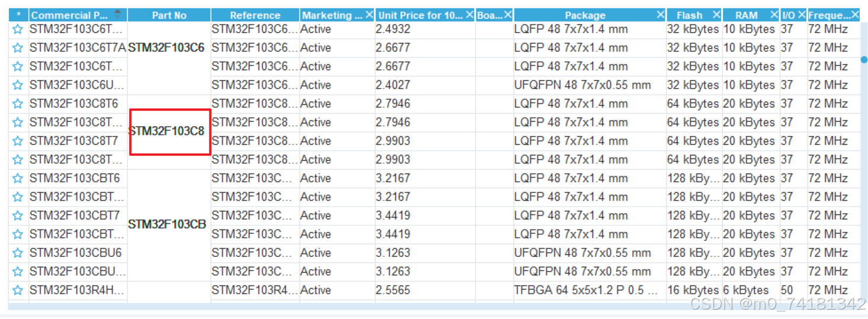Click LQFP package cell in STM32F103C8T7 row
868x319 pixels.
(590, 141)
